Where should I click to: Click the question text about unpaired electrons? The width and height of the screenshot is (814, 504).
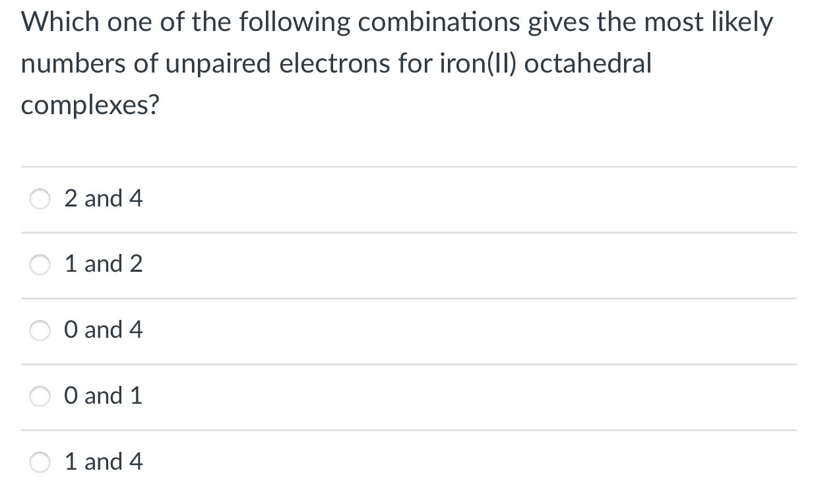336,63
